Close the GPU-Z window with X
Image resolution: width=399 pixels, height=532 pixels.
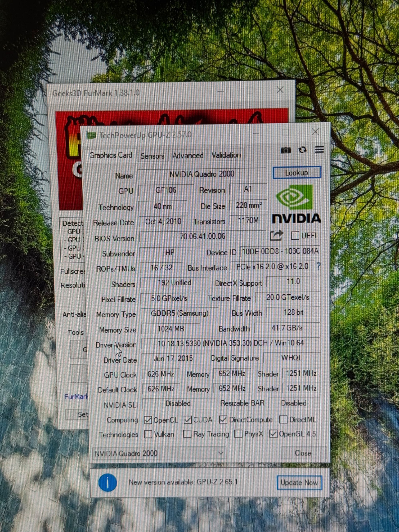[x=315, y=132]
